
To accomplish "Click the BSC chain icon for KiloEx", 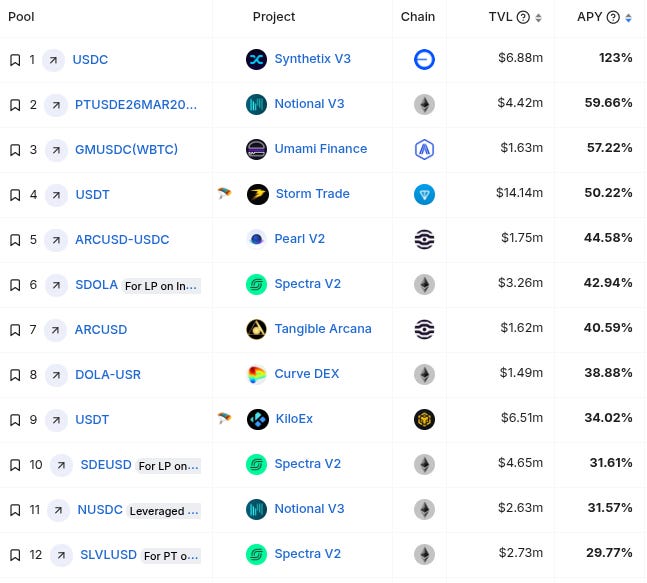I will coord(424,419).
